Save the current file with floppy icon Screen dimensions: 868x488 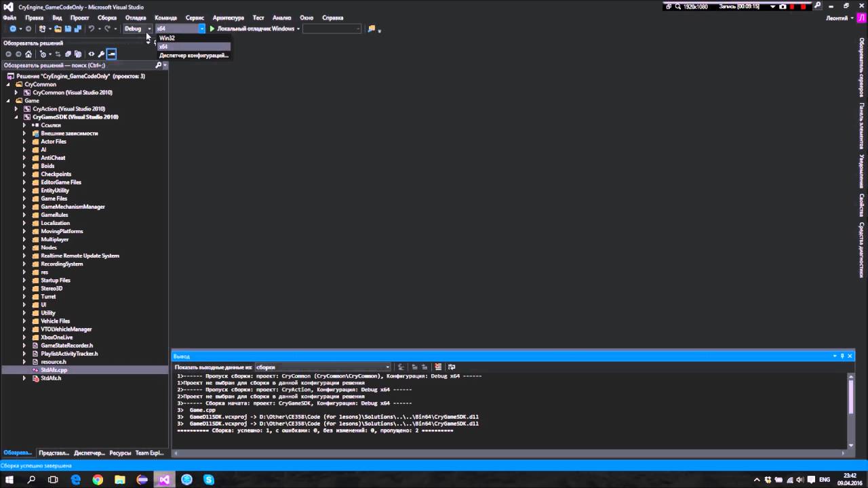click(68, 29)
